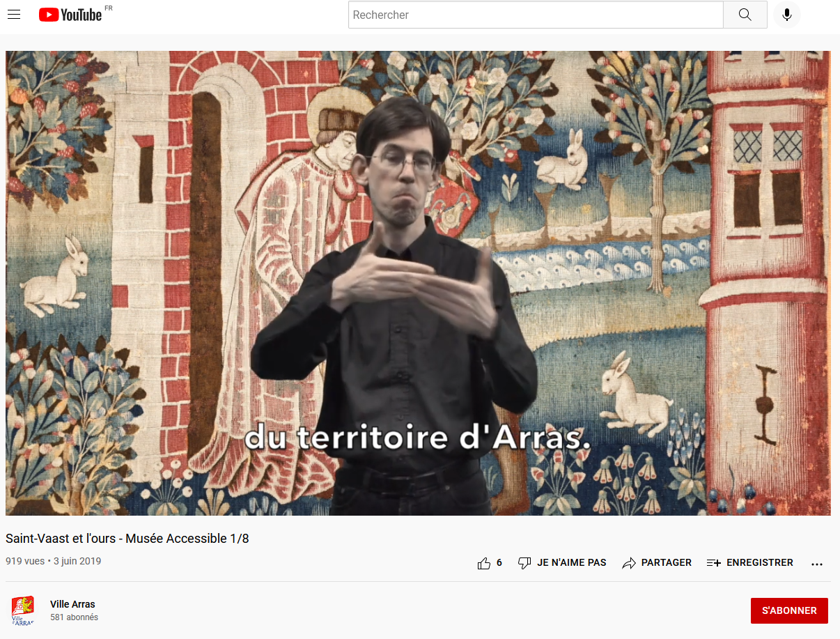Focus the Rechercher search field
Screen dimensions: 840x639
click(x=535, y=15)
